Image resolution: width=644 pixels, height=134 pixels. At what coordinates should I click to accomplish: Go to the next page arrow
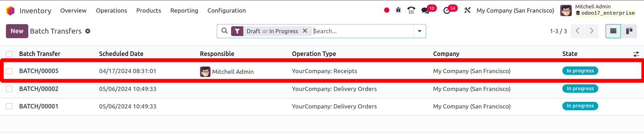point(592,31)
